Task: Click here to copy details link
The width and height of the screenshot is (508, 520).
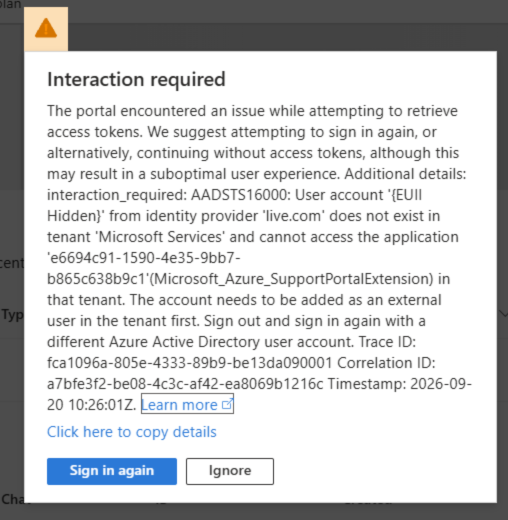Action: coord(132,432)
